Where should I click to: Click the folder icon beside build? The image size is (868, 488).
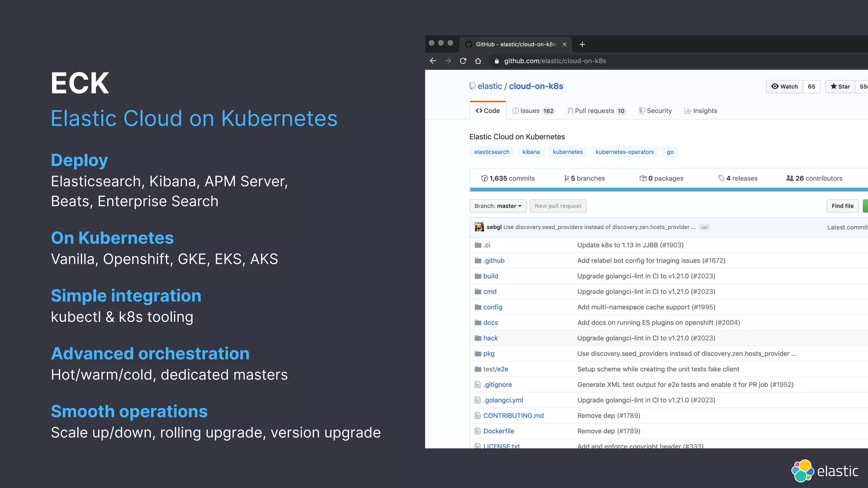(x=478, y=276)
